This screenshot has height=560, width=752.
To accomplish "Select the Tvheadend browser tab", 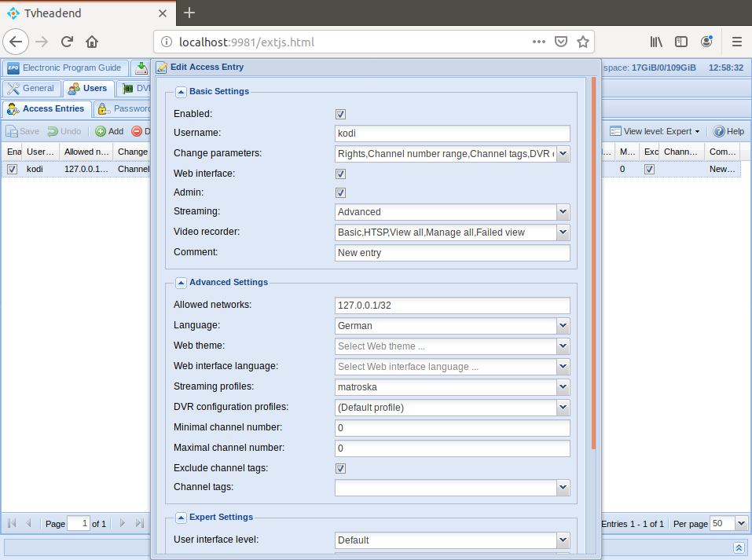I will (88, 13).
